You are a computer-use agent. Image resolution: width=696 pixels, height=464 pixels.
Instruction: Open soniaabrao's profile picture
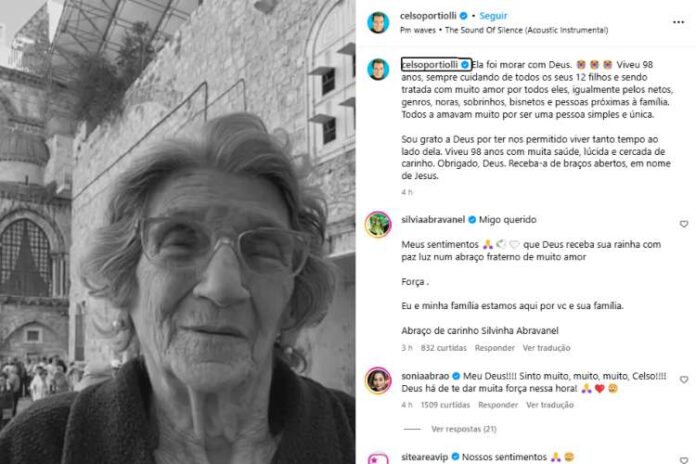(x=378, y=381)
